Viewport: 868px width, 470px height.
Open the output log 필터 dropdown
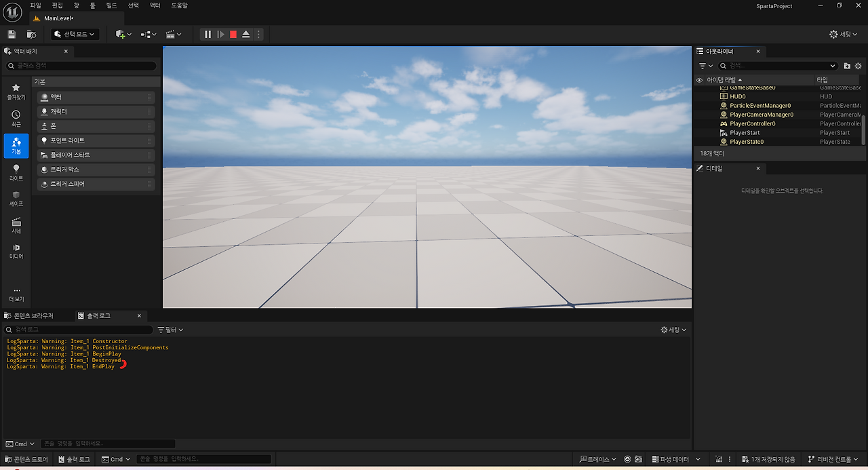[x=170, y=330]
